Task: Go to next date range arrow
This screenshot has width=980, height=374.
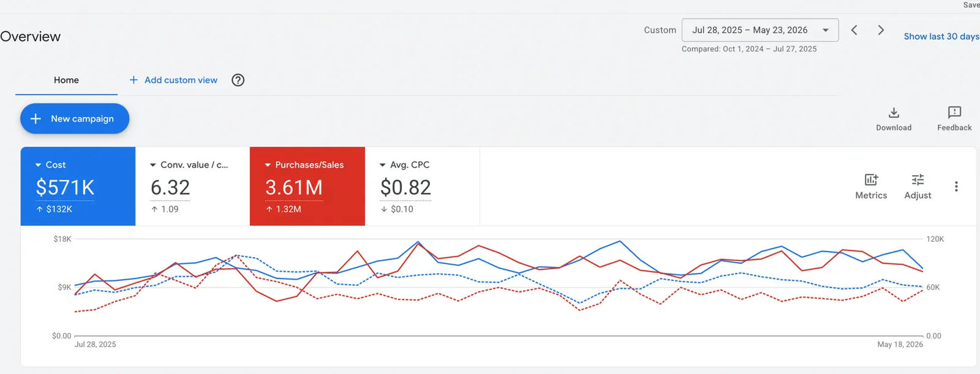Action: (x=881, y=30)
